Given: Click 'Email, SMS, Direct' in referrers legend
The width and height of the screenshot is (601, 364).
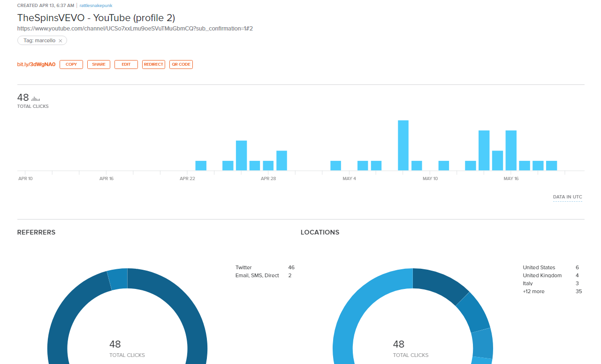Looking at the screenshot, I should click(257, 275).
